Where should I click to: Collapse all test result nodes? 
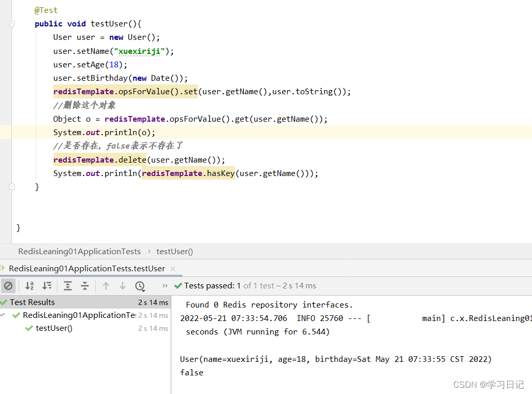(x=85, y=286)
